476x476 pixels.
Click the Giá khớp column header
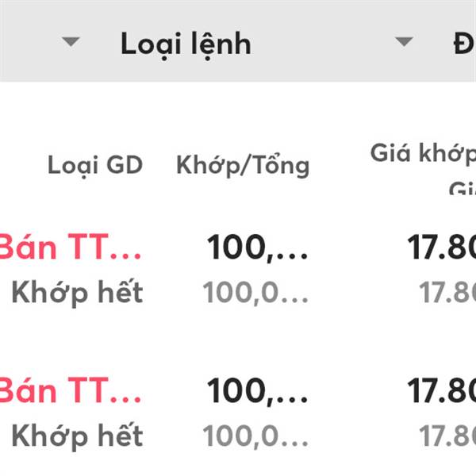point(423,153)
